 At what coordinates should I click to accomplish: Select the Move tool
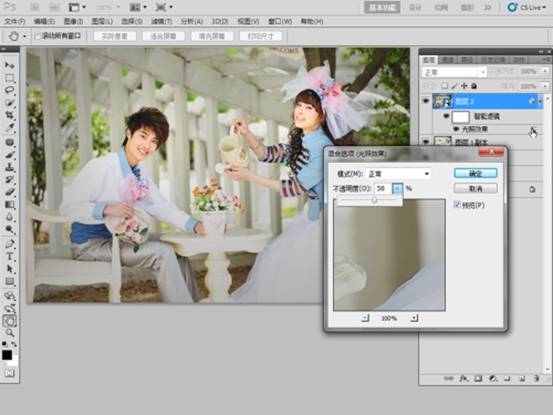10,65
